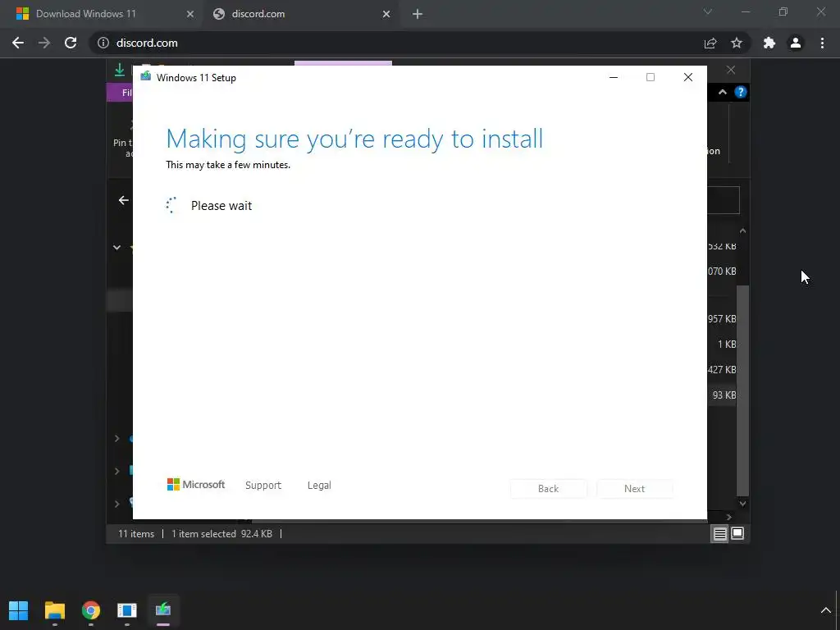Select the 070 KB file row
Viewport: 840px width, 630px height.
722,272
